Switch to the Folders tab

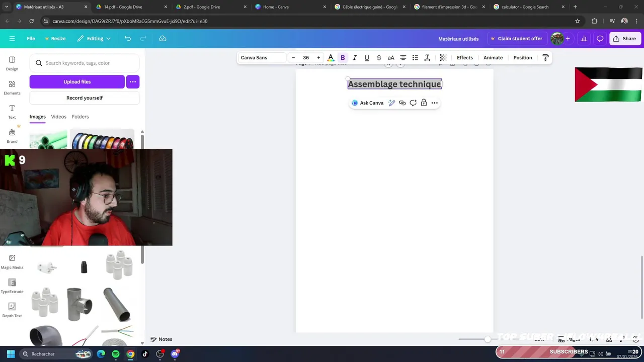click(x=80, y=117)
